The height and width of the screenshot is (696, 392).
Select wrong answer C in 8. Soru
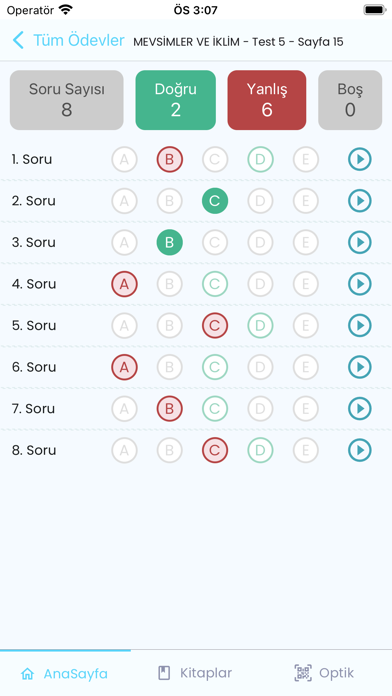click(x=215, y=450)
